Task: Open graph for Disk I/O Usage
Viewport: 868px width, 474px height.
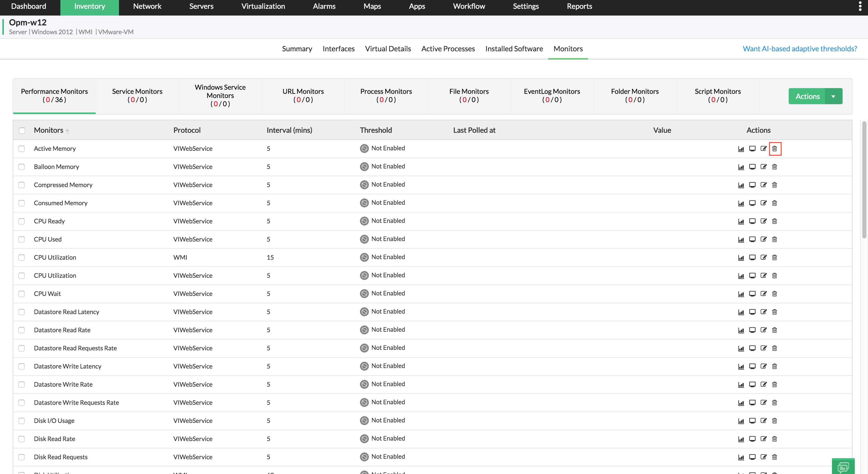Action: tap(741, 421)
